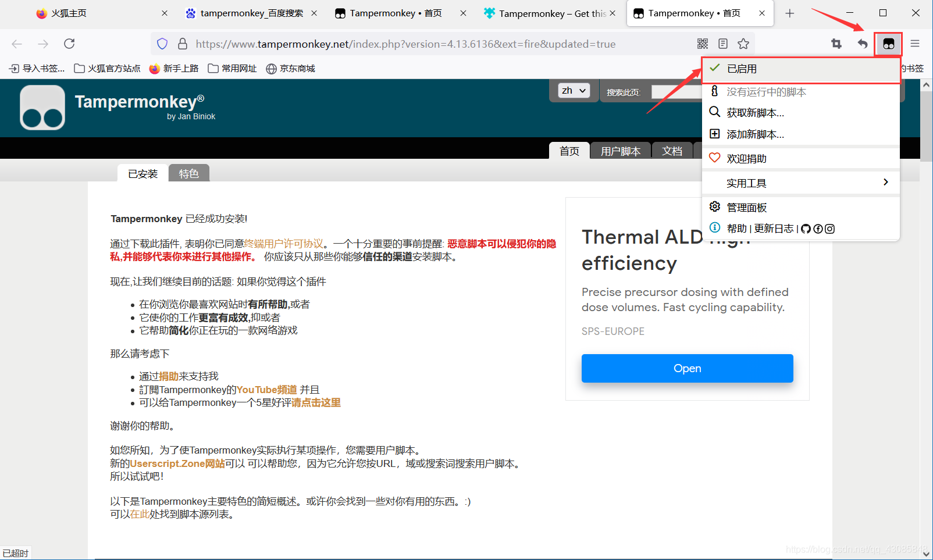This screenshot has height=560, width=933.
Task: Click the Tampermonkey logo on page header
Action: point(42,108)
